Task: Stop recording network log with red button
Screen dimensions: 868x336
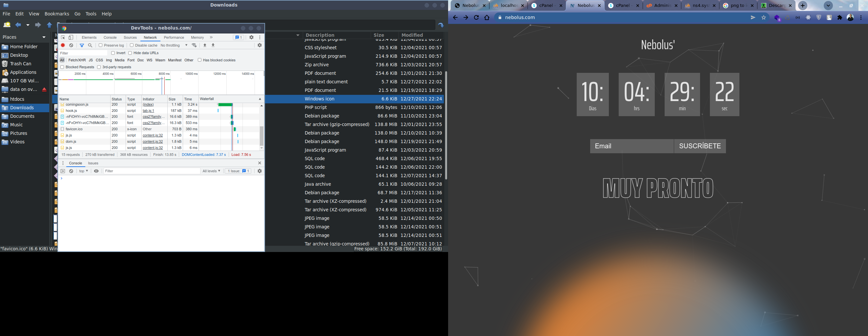Action: (x=63, y=45)
